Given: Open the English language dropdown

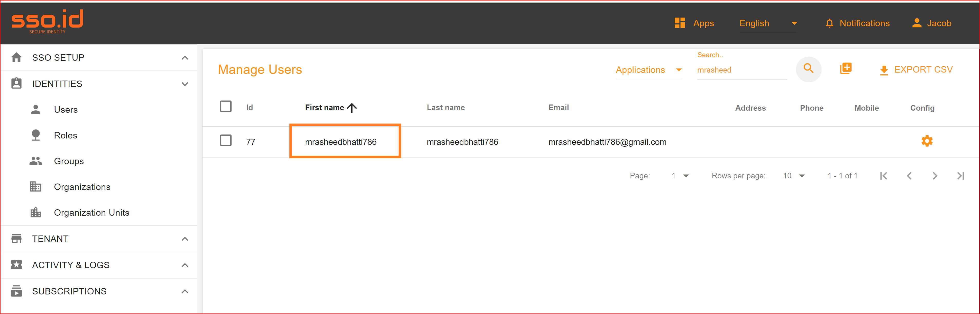Looking at the screenshot, I should pyautogui.click(x=768, y=23).
